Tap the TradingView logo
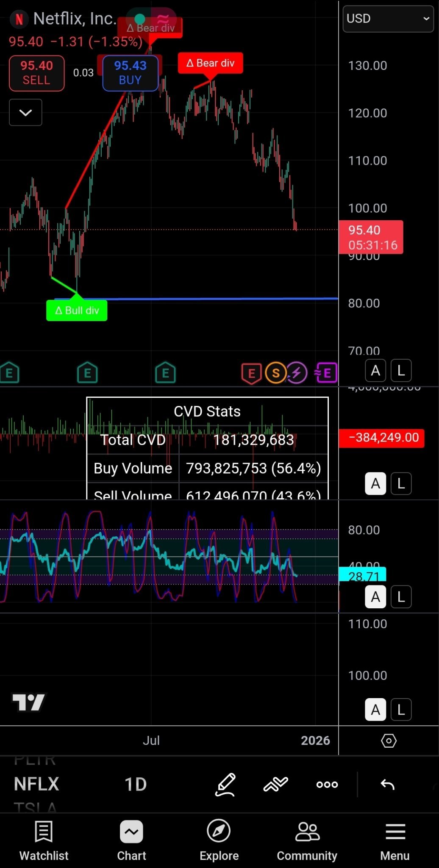 point(28,703)
